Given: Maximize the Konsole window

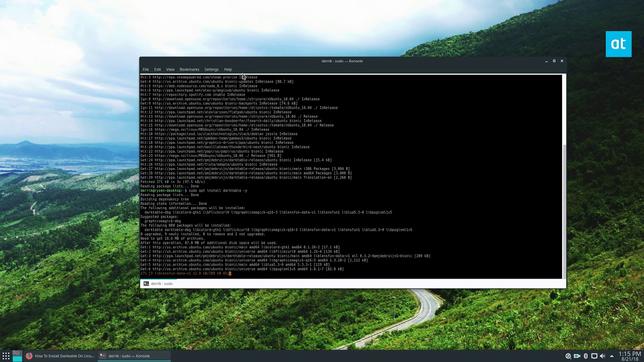Looking at the screenshot, I should click(554, 61).
